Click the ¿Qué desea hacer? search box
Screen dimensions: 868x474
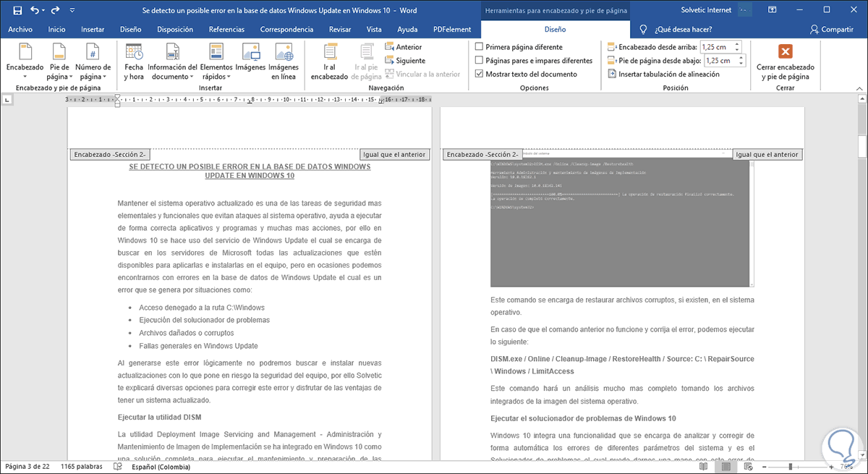point(682,30)
